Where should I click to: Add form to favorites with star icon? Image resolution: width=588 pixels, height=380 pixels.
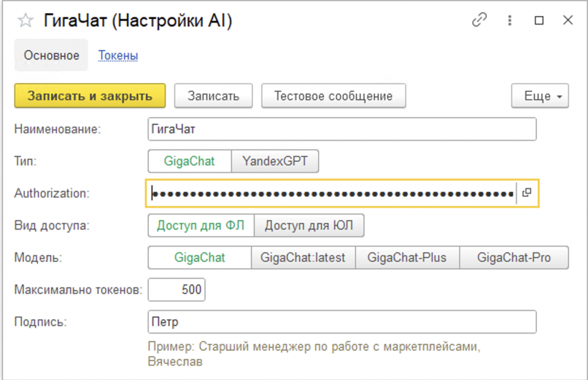coord(25,21)
